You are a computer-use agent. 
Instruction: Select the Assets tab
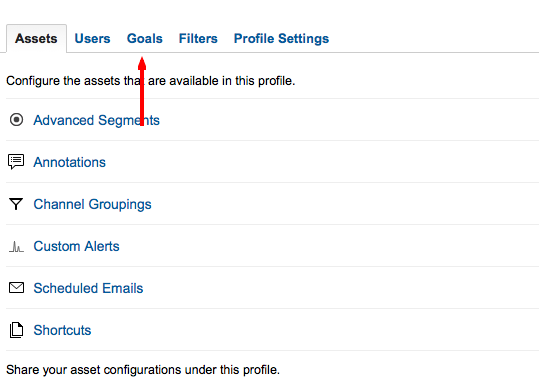point(36,38)
